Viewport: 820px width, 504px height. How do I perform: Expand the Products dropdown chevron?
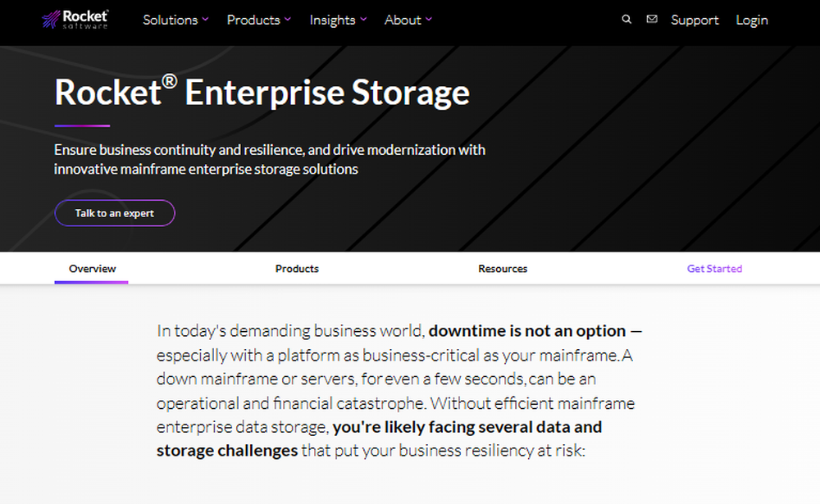pyautogui.click(x=286, y=19)
